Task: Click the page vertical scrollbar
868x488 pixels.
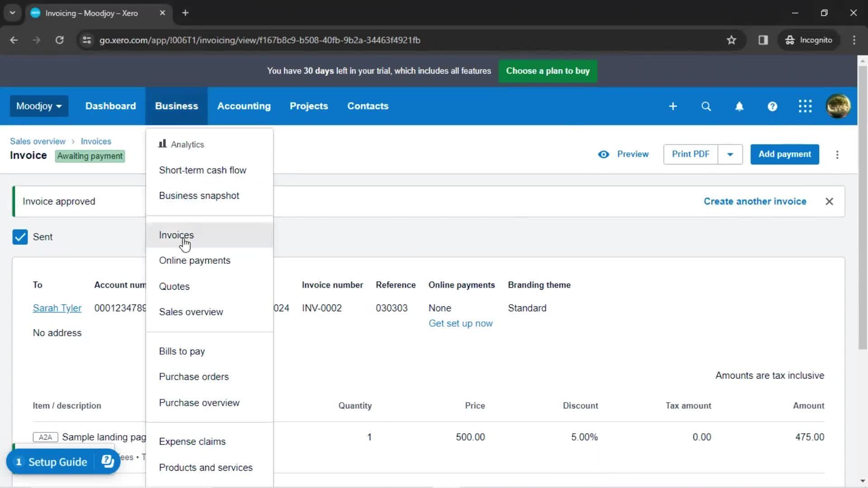Action: 863,208
